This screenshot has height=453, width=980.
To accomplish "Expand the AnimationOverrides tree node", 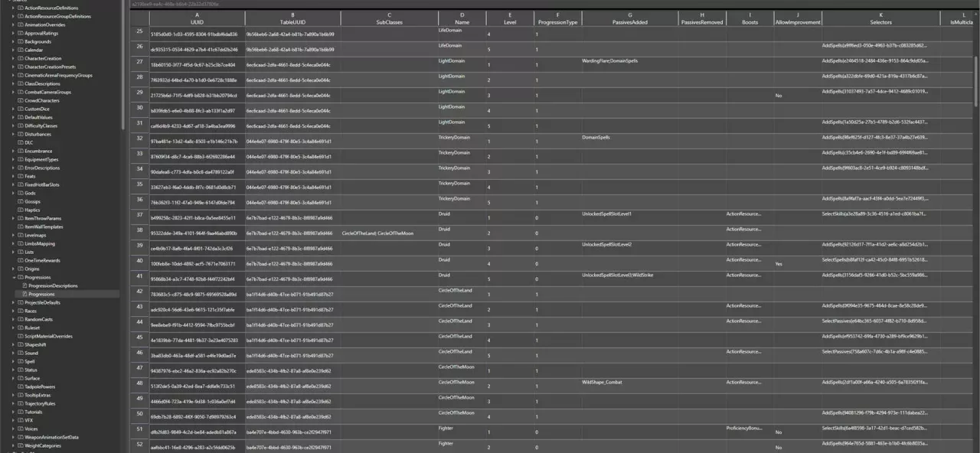I will (x=13, y=24).
